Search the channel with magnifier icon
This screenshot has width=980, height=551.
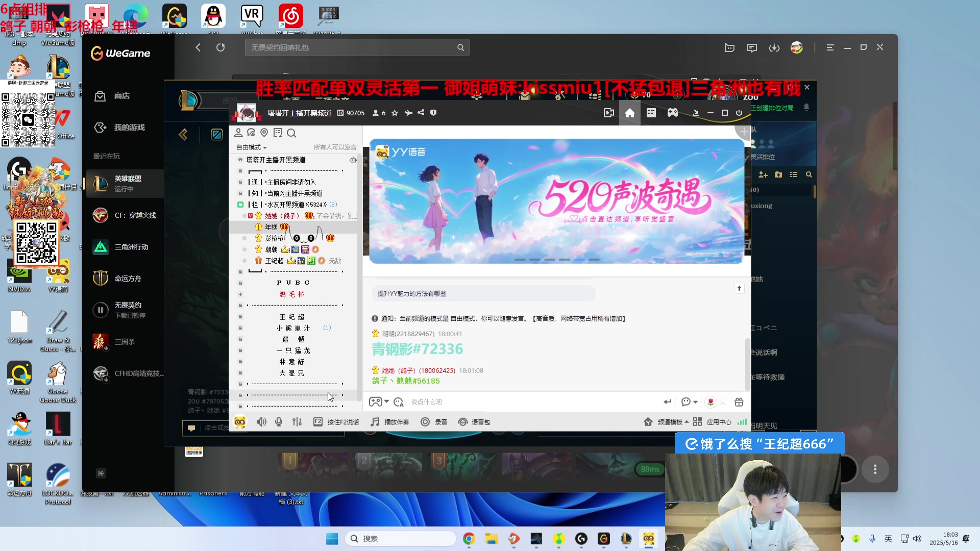(291, 133)
